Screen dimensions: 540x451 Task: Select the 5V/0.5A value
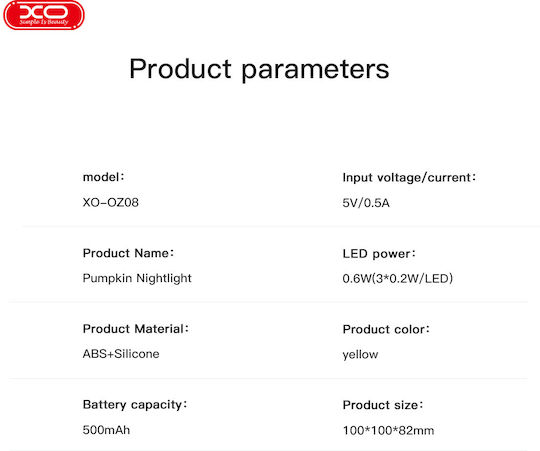click(366, 203)
